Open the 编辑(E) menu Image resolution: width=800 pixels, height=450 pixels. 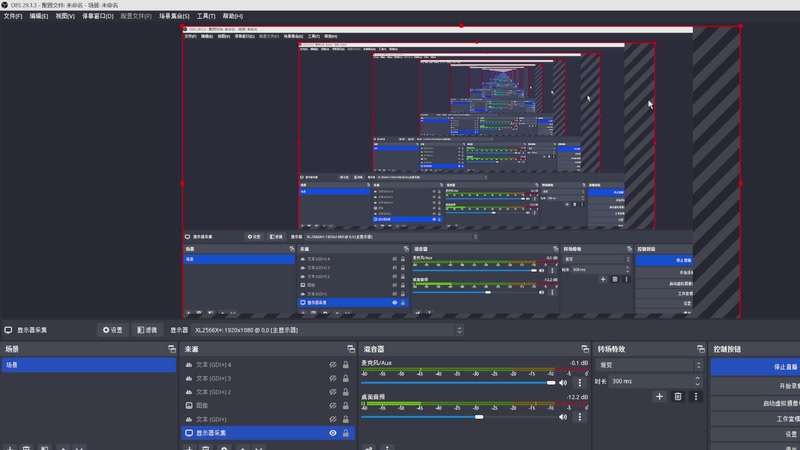pyautogui.click(x=39, y=16)
